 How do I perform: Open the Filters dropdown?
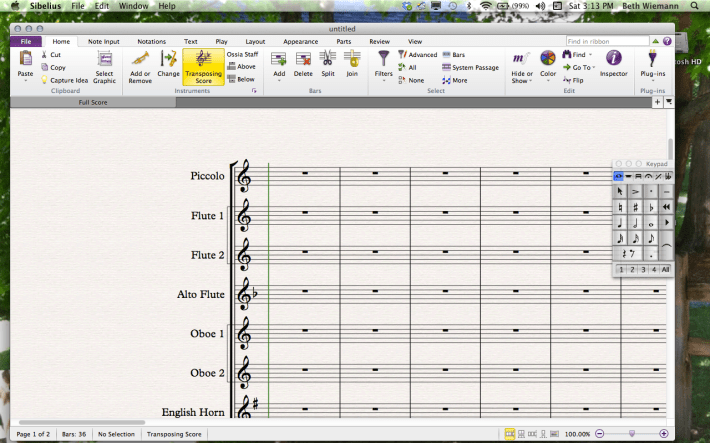tap(383, 65)
